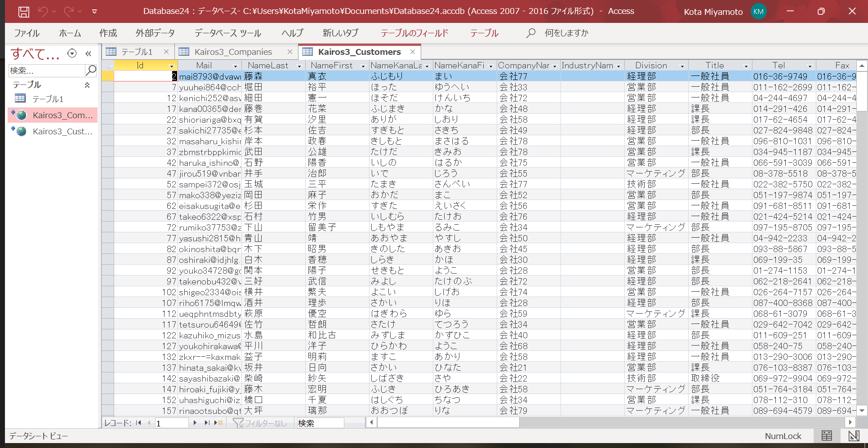The width and height of the screenshot is (868, 448).
Task: Switch to the テーブル1 document tab
Action: 137,52
